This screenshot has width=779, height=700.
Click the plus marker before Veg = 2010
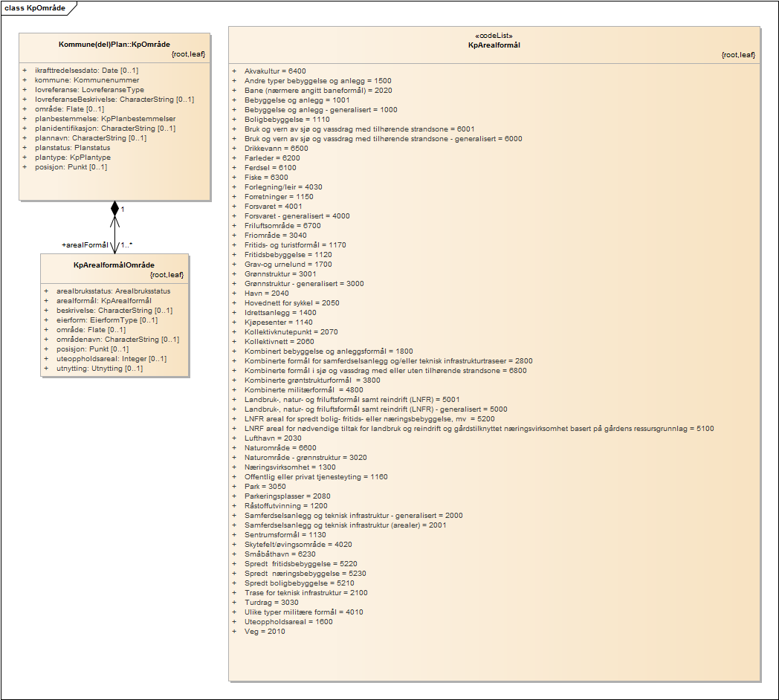234,632
